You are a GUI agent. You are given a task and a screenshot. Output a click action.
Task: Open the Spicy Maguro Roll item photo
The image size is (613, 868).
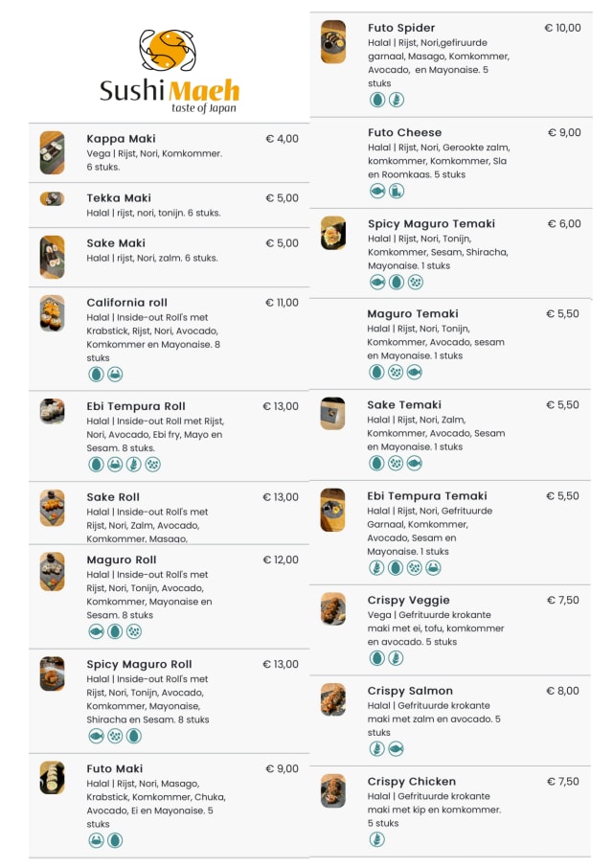[52, 674]
